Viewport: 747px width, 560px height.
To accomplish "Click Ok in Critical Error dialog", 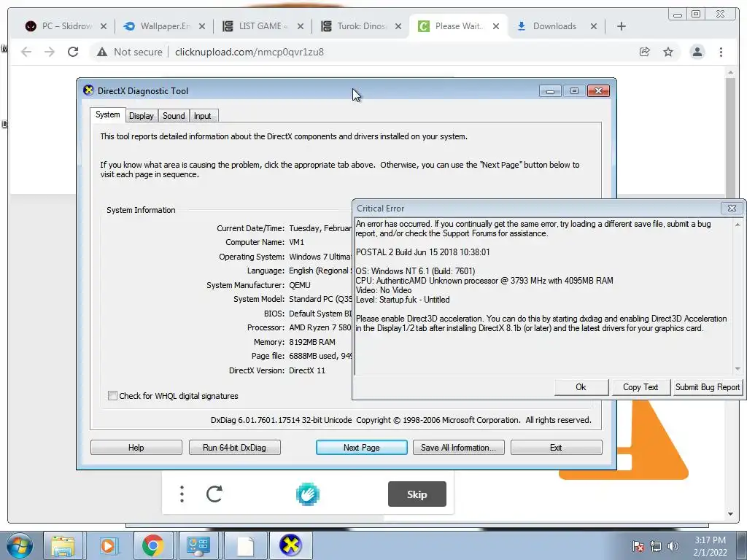I will (581, 387).
